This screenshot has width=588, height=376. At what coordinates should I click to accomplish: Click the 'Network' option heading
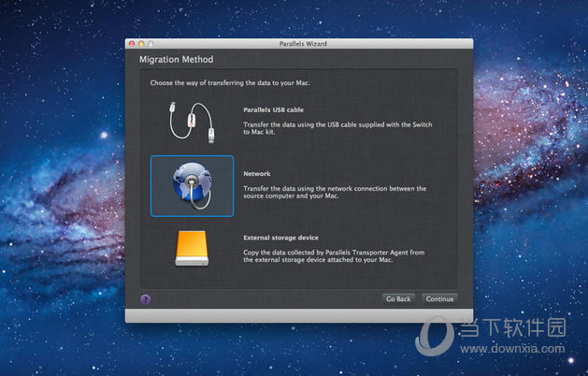click(257, 174)
